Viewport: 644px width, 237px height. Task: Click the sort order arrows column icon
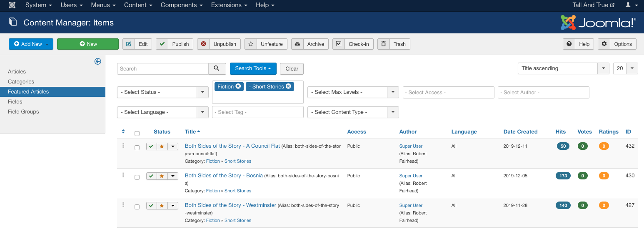(123, 131)
